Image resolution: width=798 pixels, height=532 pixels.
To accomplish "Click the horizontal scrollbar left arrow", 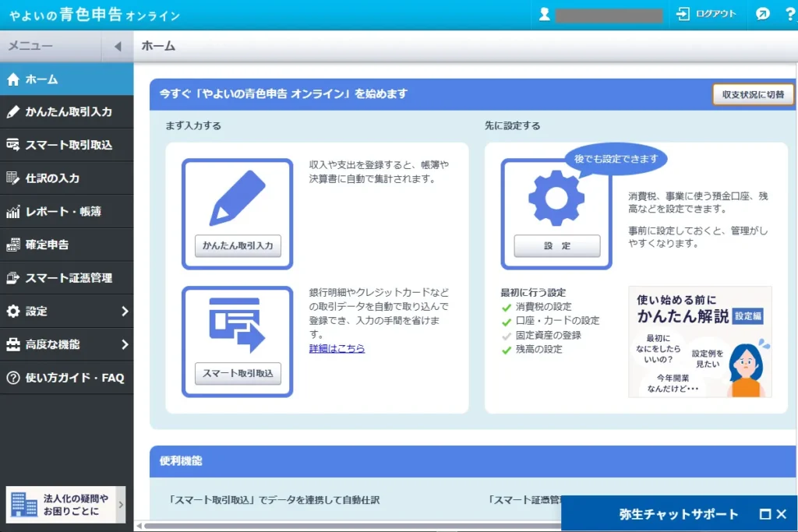I will [139, 526].
